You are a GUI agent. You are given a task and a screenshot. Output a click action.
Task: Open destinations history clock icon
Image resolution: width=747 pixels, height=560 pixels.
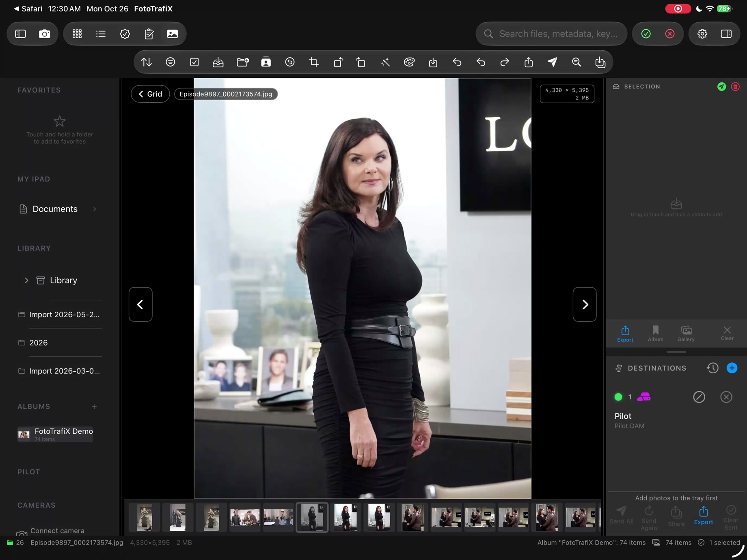point(712,368)
